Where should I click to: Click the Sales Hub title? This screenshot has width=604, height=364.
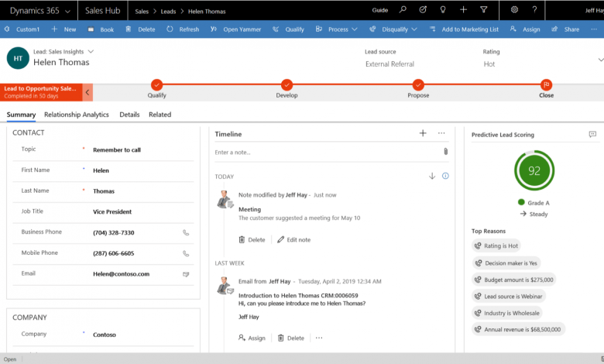[102, 11]
